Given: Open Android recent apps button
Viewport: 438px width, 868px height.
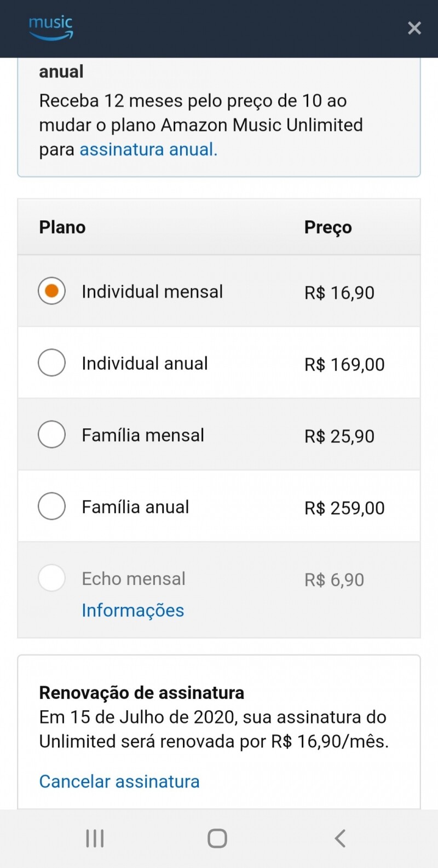Looking at the screenshot, I should point(95,838).
